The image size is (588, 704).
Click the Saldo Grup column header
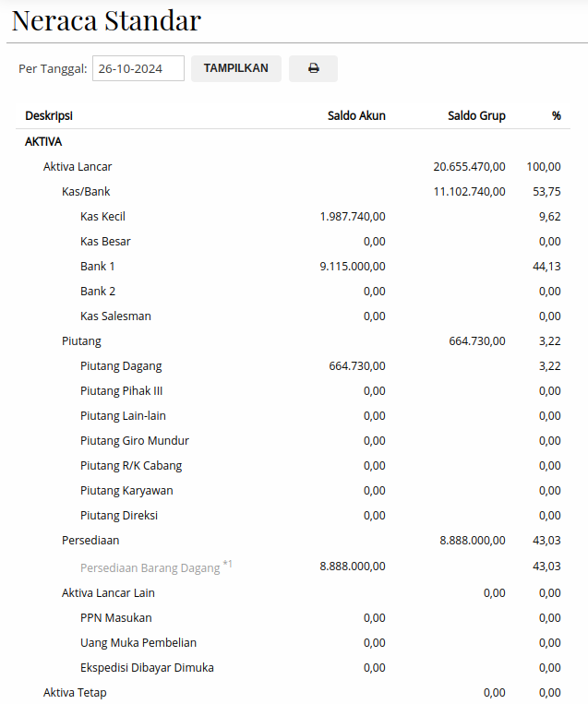tap(476, 116)
